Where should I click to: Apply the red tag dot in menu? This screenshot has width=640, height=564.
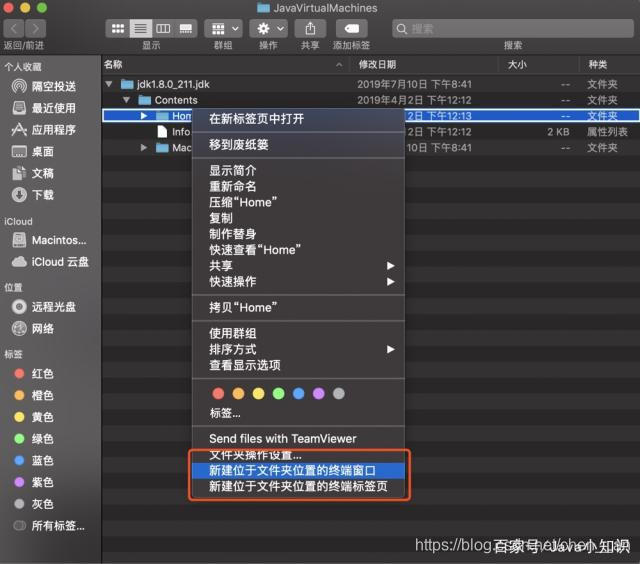click(x=218, y=393)
